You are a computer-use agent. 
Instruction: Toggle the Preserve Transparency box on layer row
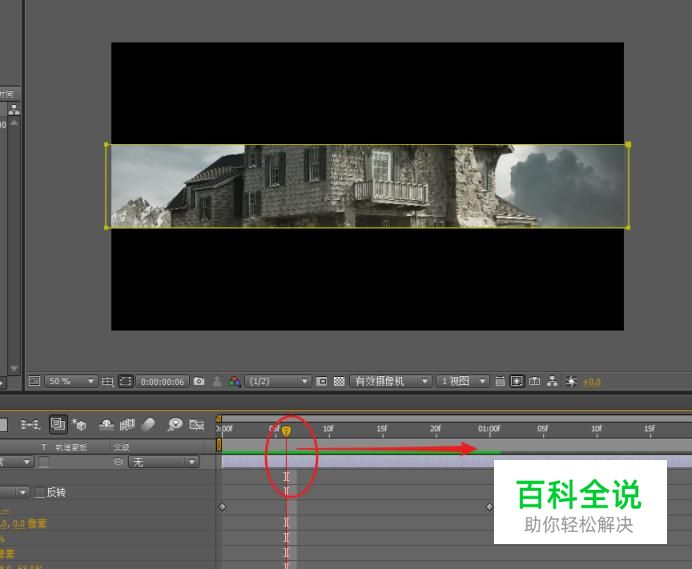coord(44,462)
